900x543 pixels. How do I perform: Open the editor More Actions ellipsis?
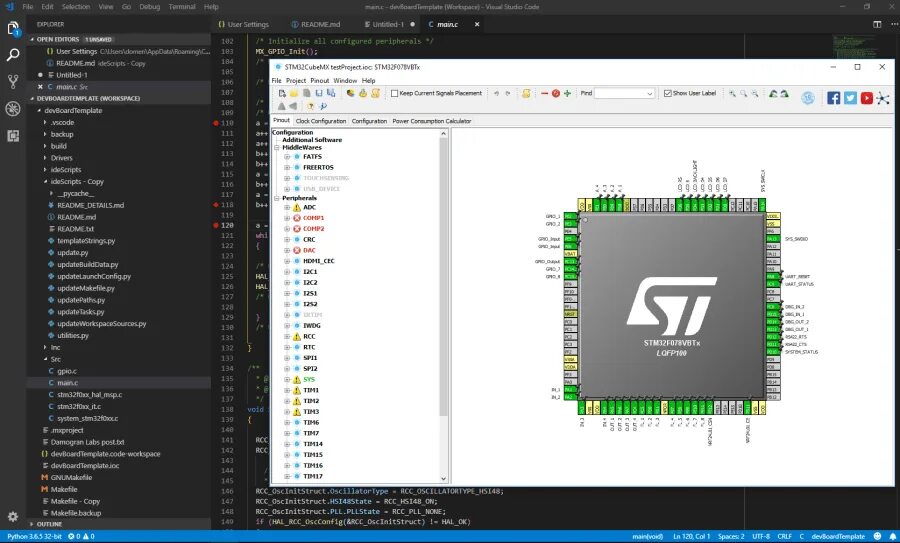click(894, 24)
